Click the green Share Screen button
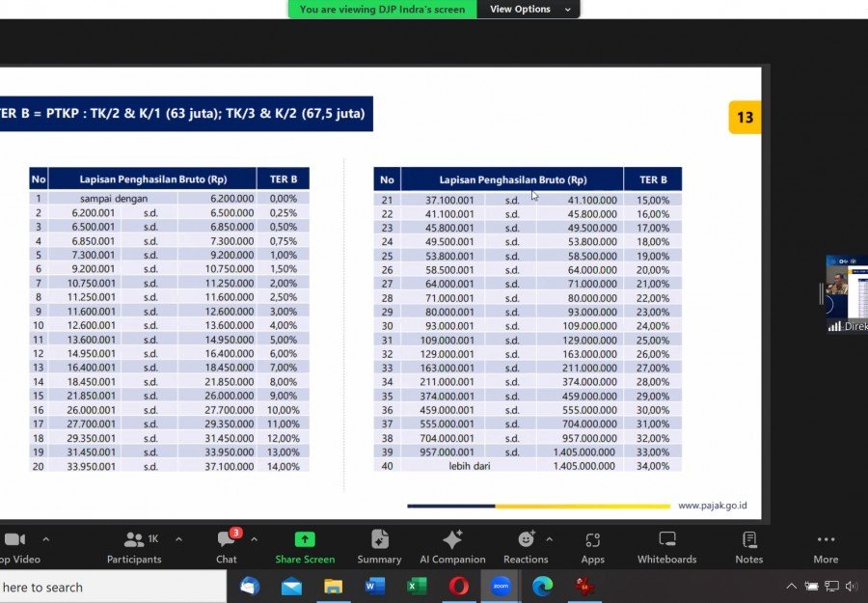This screenshot has width=868, height=603. click(x=305, y=545)
